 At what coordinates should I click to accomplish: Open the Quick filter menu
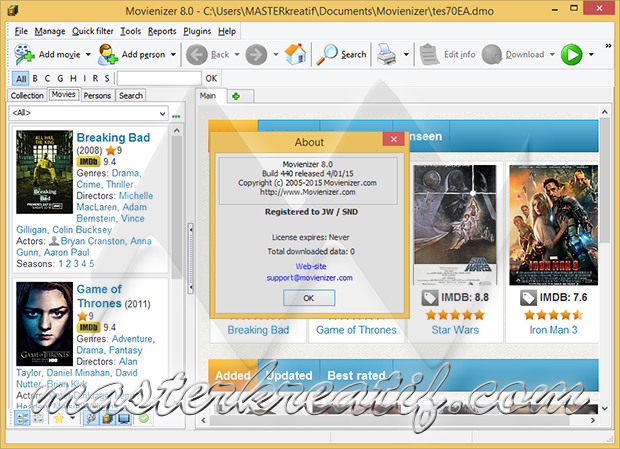[x=93, y=31]
